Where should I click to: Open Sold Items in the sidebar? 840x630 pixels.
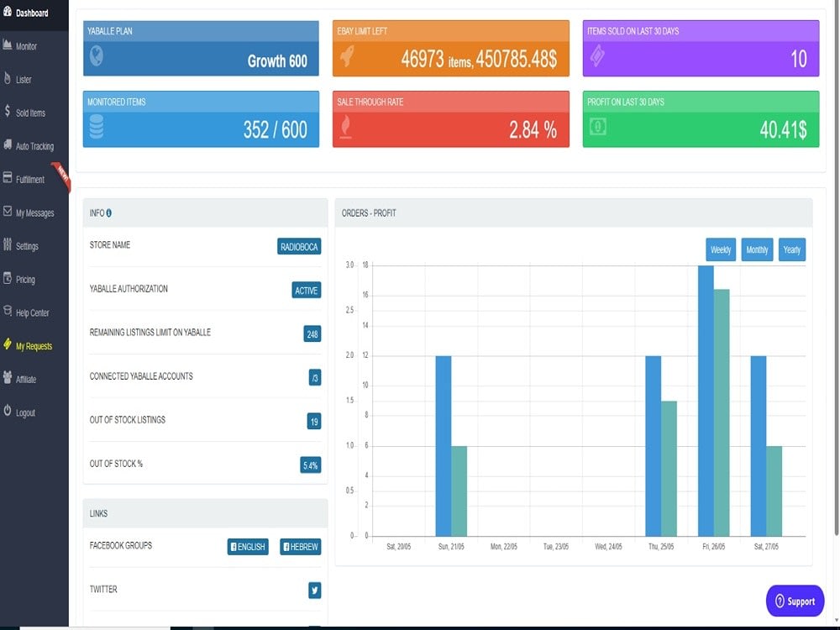[x=34, y=113]
